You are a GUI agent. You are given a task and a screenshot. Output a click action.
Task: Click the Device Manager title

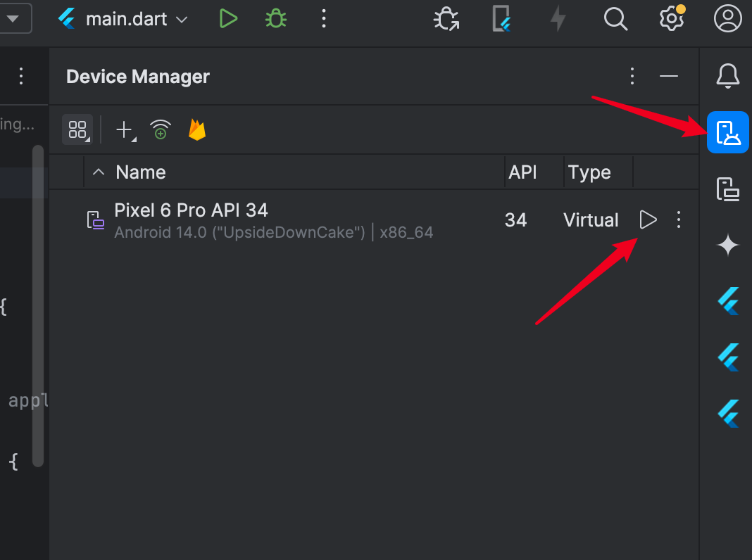tap(137, 77)
